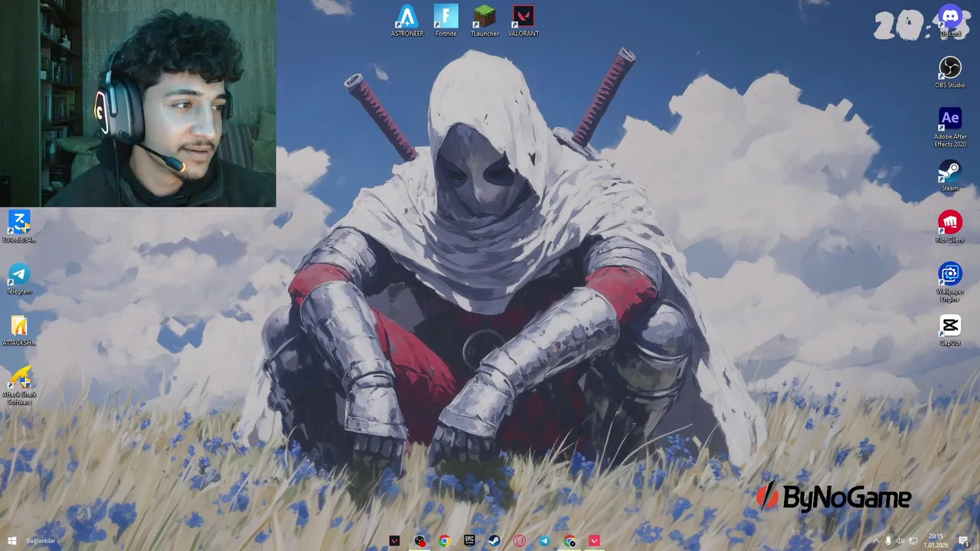The height and width of the screenshot is (551, 980).
Task: Open the volume control in system tray
Action: point(900,541)
